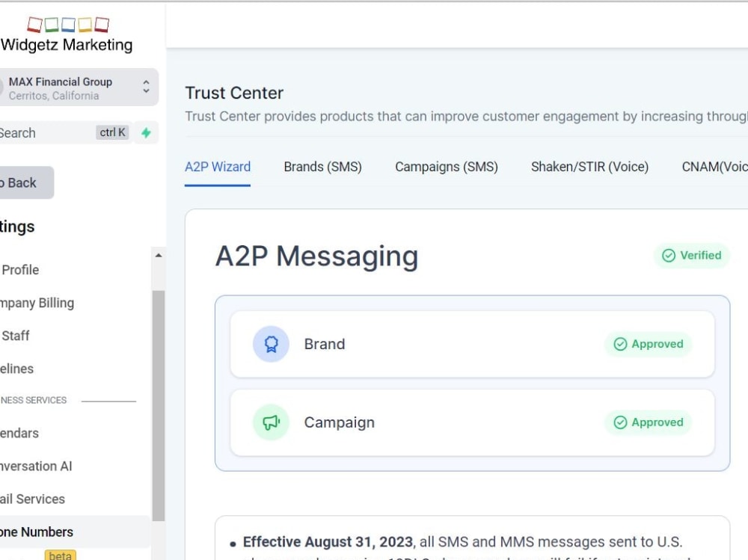Click the Cerritos, California location text
Image resolution: width=748 pixels, height=560 pixels.
(54, 96)
